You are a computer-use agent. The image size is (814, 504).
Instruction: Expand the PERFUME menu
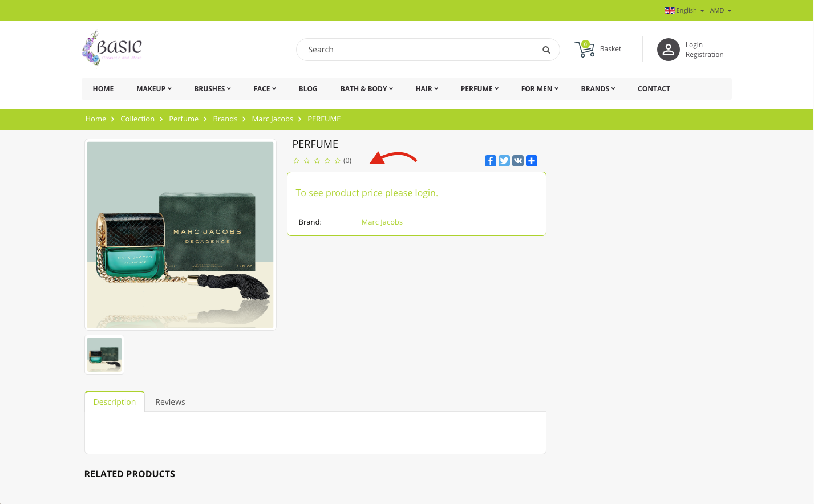pos(480,89)
